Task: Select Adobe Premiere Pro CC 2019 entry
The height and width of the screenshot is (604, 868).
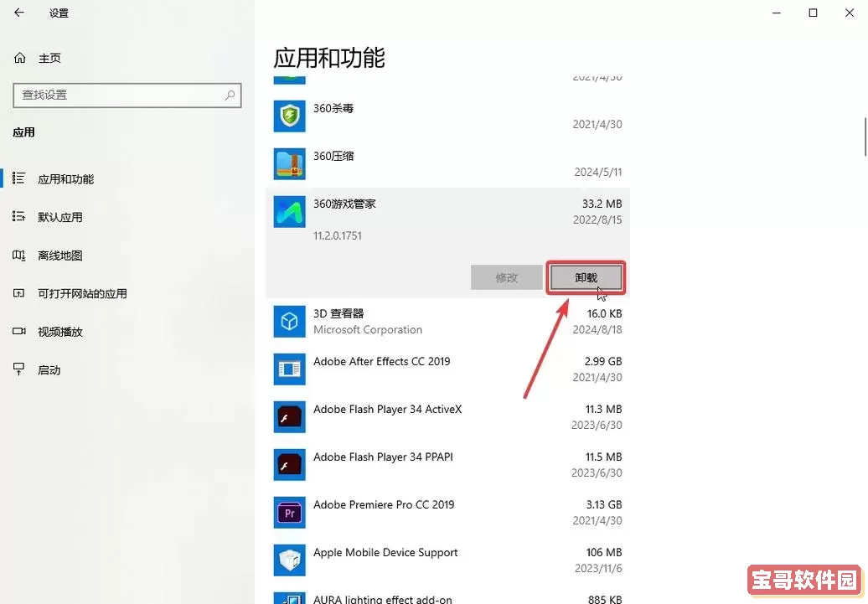Action: click(384, 505)
